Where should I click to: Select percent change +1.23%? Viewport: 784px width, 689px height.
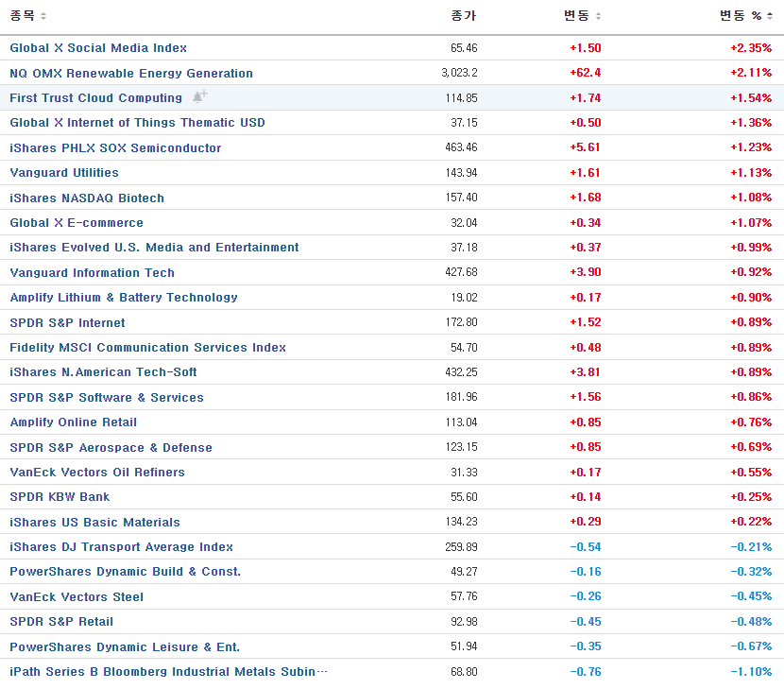click(x=751, y=147)
